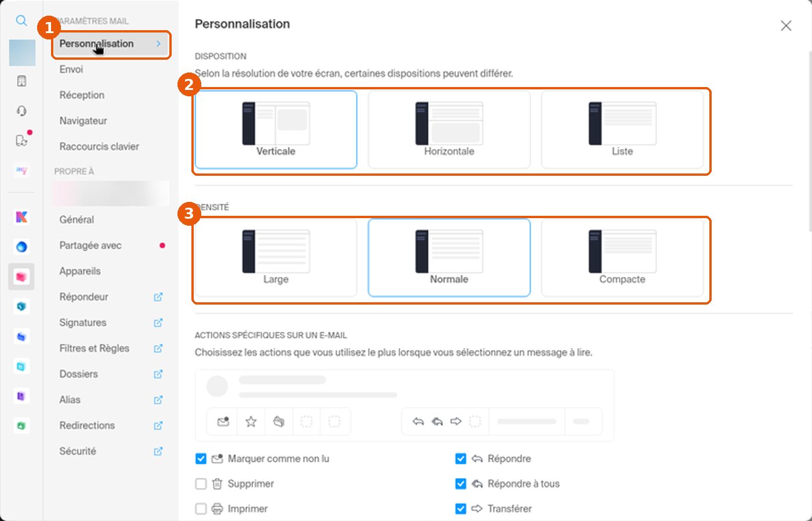Open the support headset icon
This screenshot has width=812, height=521.
click(x=21, y=111)
